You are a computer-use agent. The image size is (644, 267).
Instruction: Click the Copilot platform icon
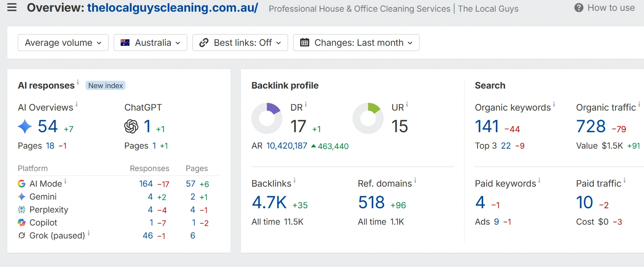click(x=22, y=222)
